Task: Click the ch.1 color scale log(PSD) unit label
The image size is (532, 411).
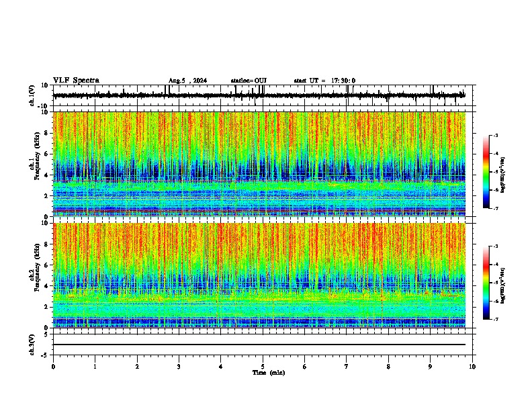Action: [503, 175]
